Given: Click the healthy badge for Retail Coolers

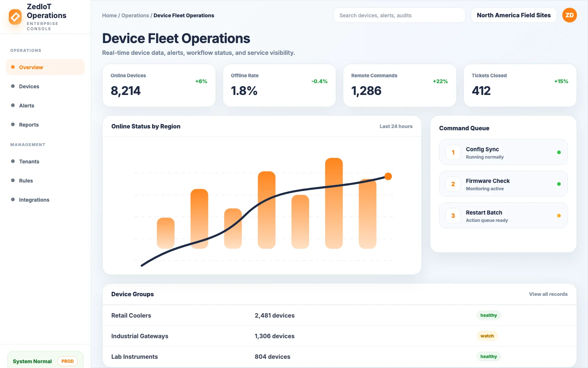Looking at the screenshot, I should [488, 315].
